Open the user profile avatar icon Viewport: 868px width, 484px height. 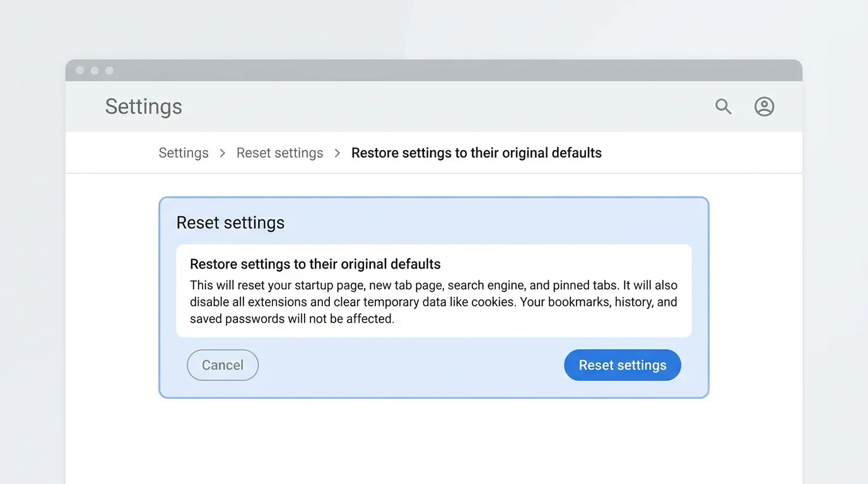pos(765,107)
